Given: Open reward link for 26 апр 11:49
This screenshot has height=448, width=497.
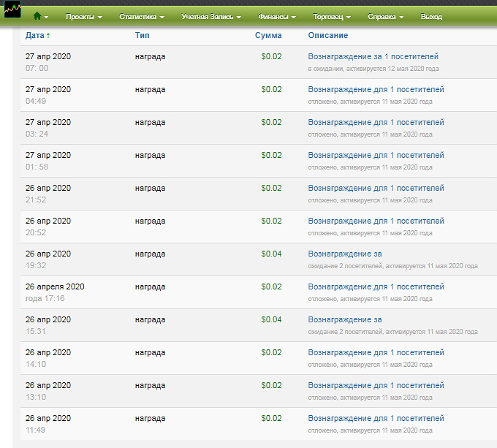Looking at the screenshot, I should pyautogui.click(x=376, y=418).
